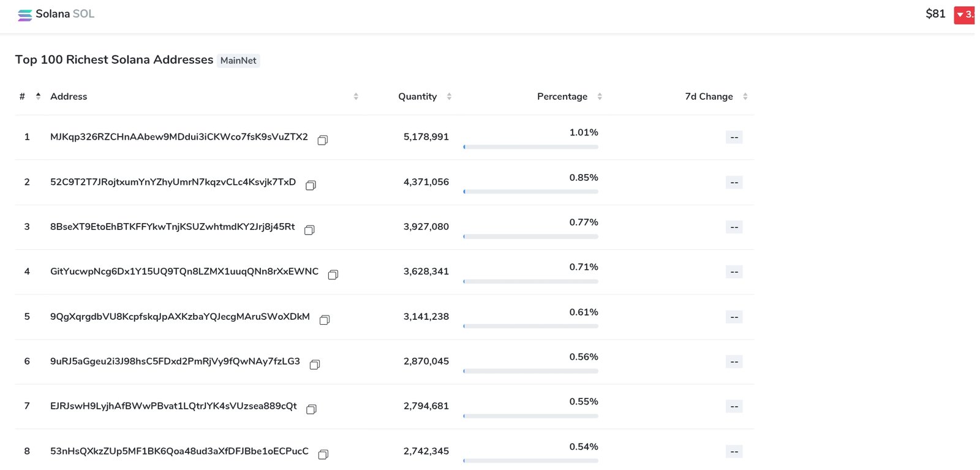Copy the rank 2 address starting 52C9T2T7
This screenshot has height=470, width=980.
click(x=311, y=185)
